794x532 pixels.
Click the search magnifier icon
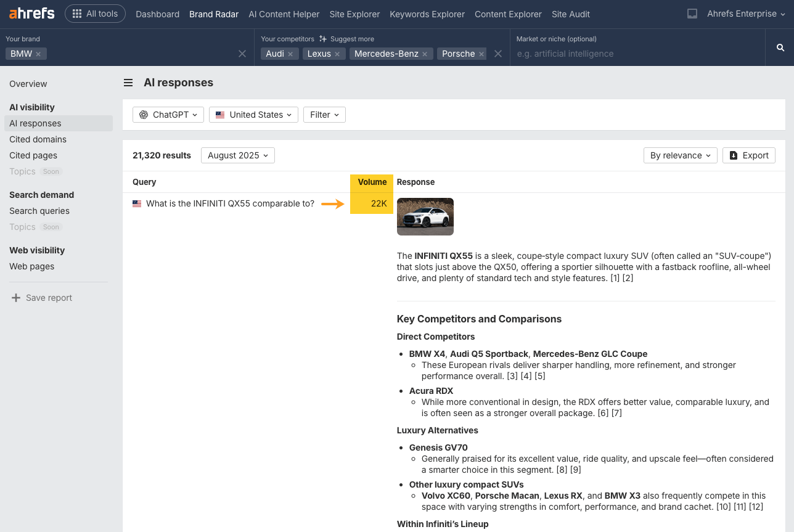click(780, 47)
